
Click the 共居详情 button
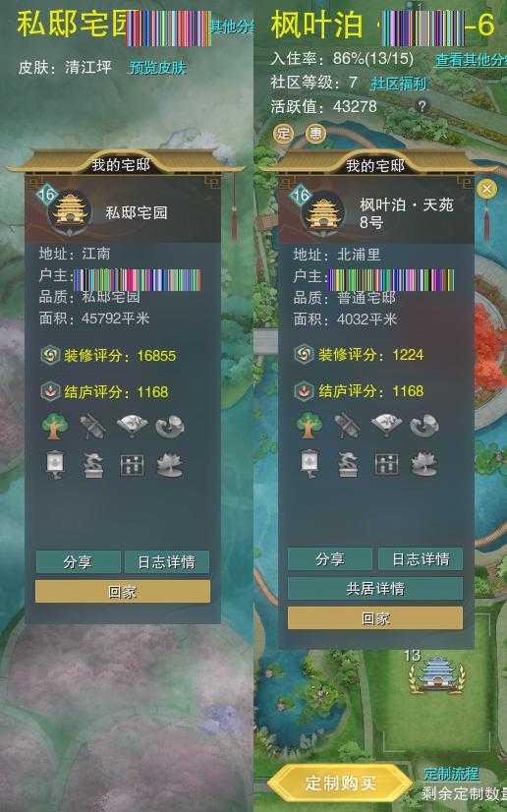[x=375, y=588]
